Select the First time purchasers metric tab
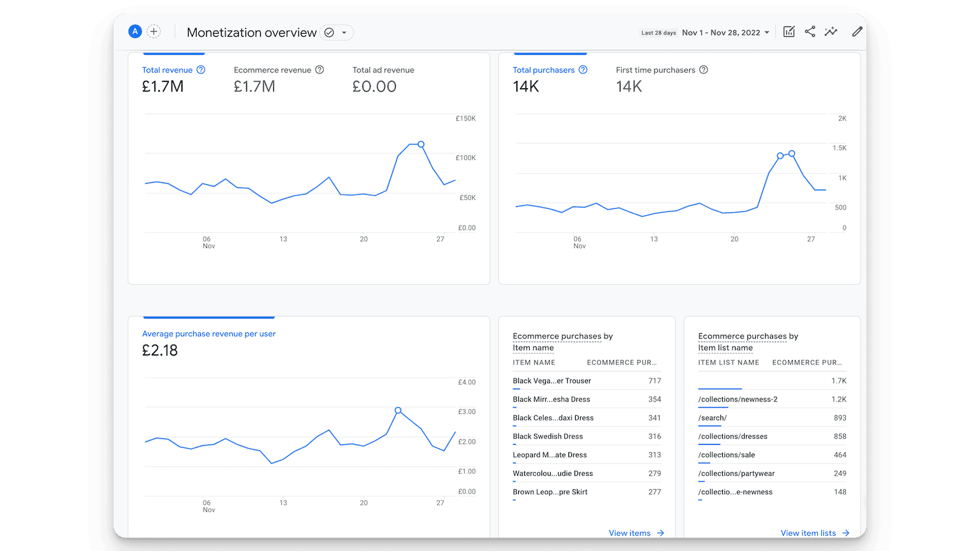The image size is (980, 551). click(x=661, y=79)
